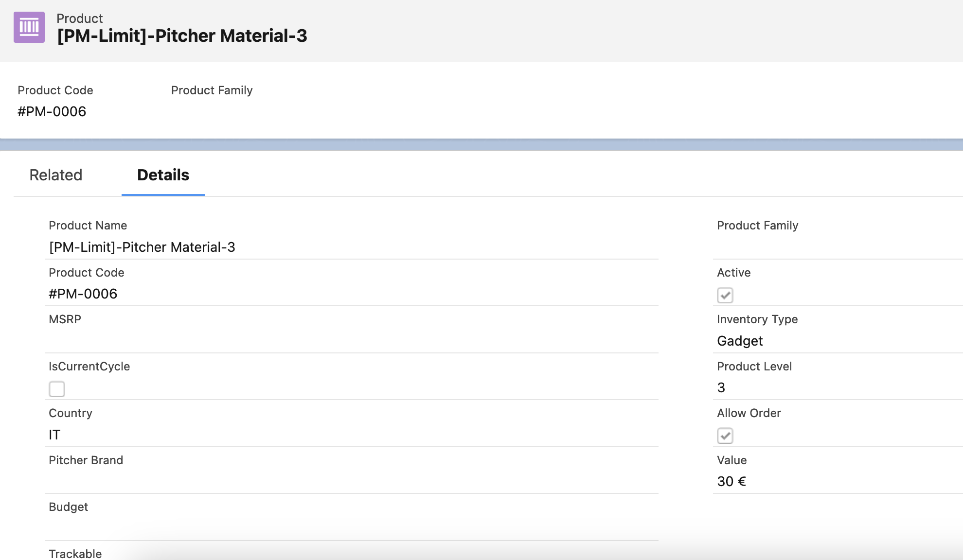The image size is (963, 560).
Task: Click the Product Family label in the highlights panel
Action: [212, 90]
